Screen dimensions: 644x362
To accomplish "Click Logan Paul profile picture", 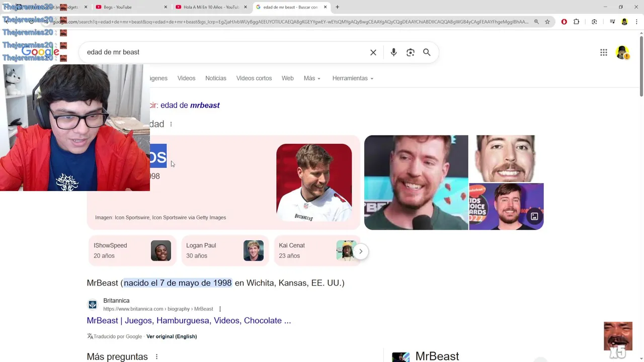I will click(x=254, y=251).
